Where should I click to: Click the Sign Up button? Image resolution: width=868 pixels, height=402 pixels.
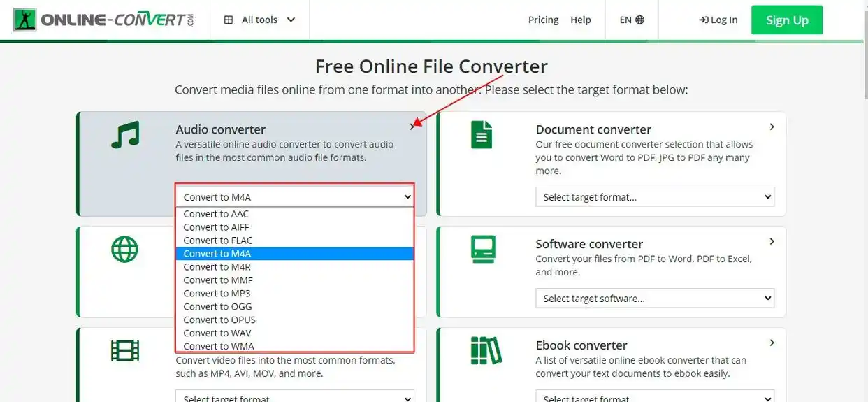tap(787, 20)
